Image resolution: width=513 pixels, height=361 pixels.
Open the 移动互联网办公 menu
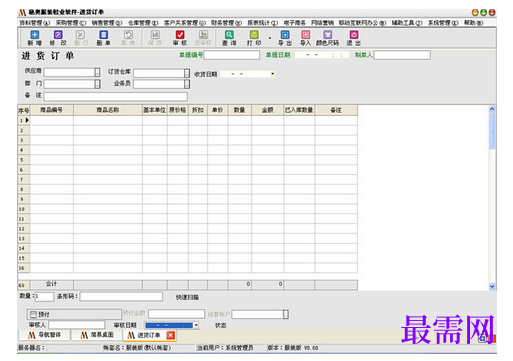pyautogui.click(x=362, y=23)
